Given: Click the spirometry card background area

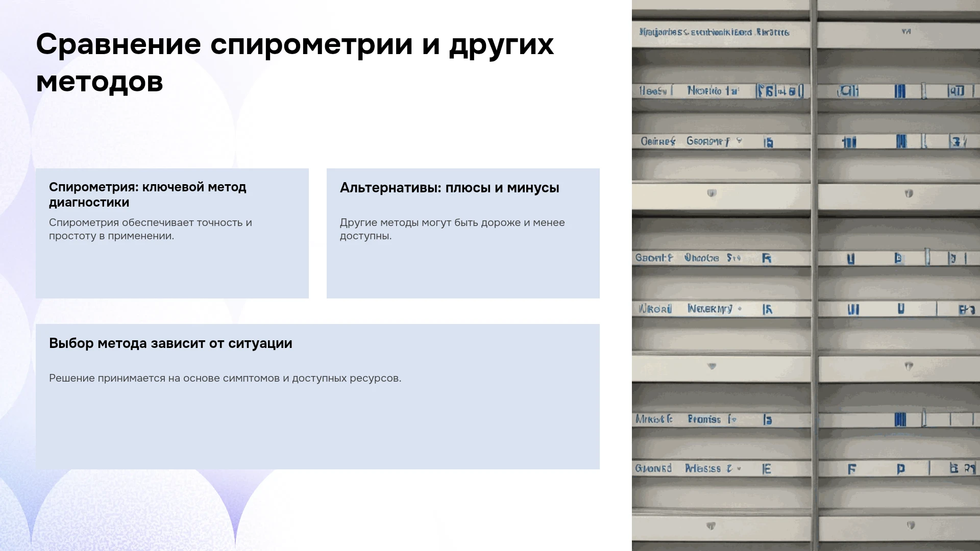Looking at the screenshot, I should pos(172,270).
